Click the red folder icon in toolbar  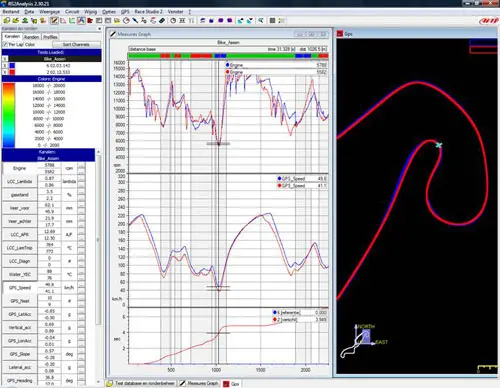(x=90, y=21)
